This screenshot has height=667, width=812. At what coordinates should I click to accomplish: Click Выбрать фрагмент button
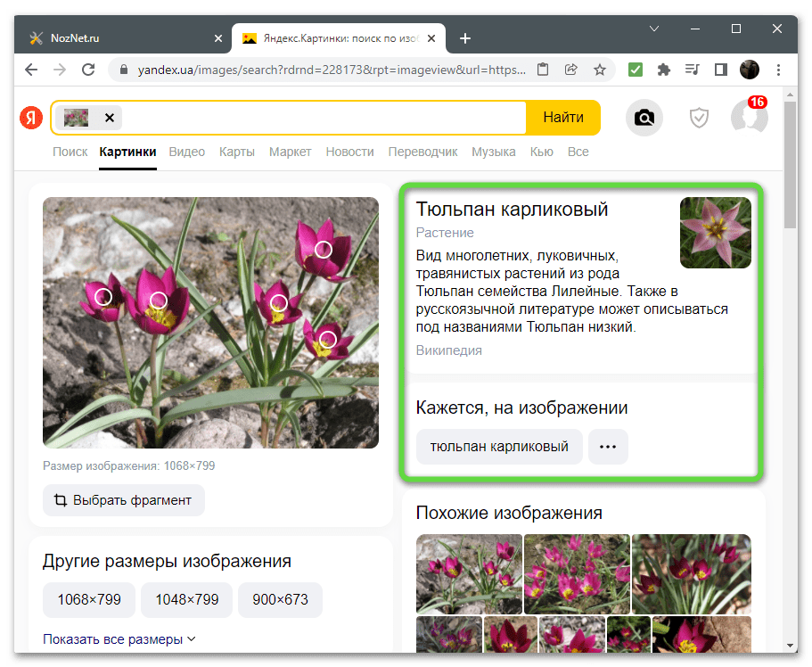[x=124, y=500]
